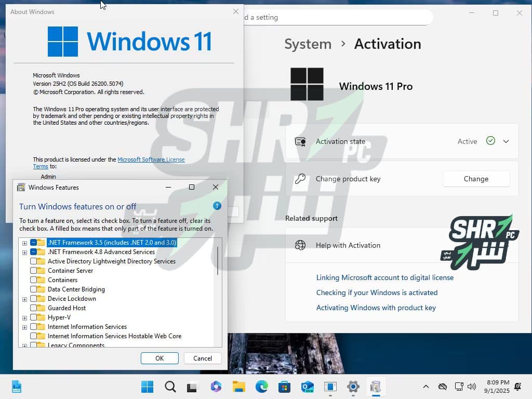532x399 pixels.
Task: Click Windows Features title bar icon
Action: click(21, 187)
